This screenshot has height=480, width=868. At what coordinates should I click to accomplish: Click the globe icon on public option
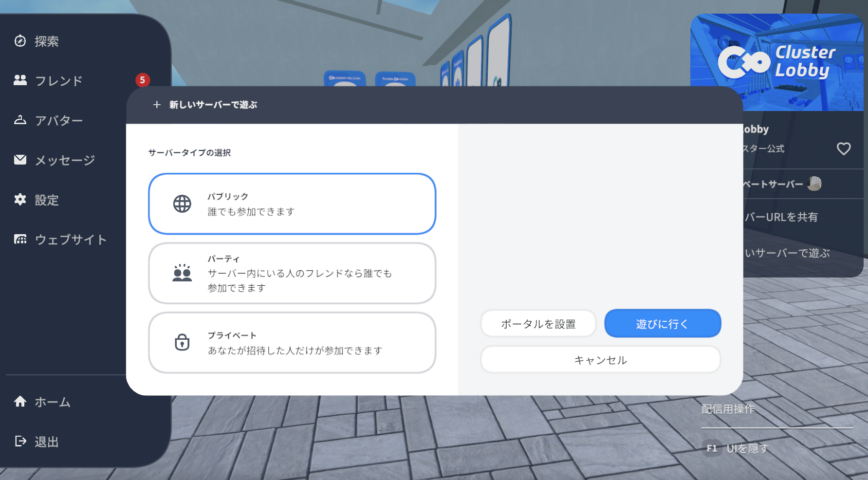[182, 203]
